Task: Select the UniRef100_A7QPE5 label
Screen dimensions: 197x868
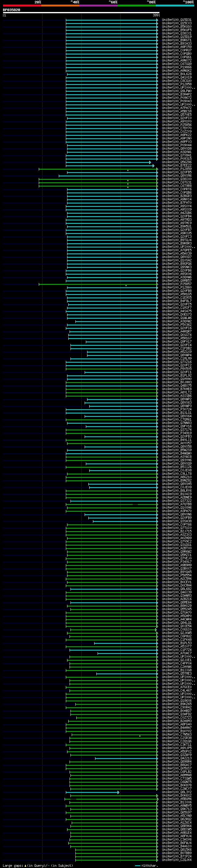Action: [x=177, y=250]
